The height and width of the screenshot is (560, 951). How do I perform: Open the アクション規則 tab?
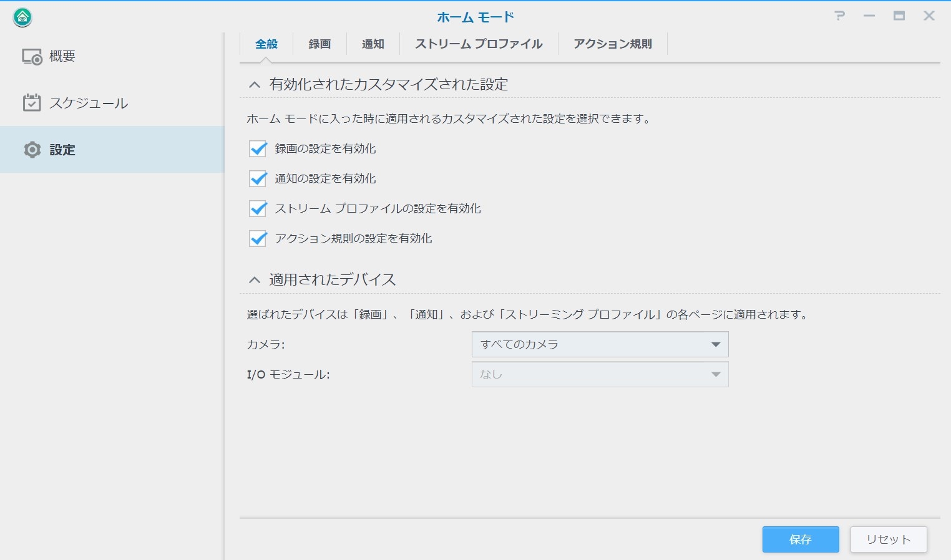612,44
